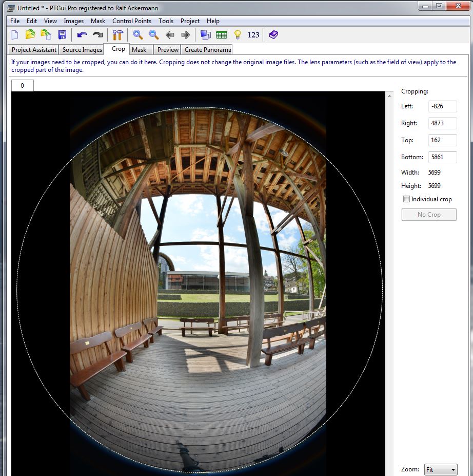The width and height of the screenshot is (473, 476).
Task: Save the project using the floppy disk icon
Action: point(62,35)
